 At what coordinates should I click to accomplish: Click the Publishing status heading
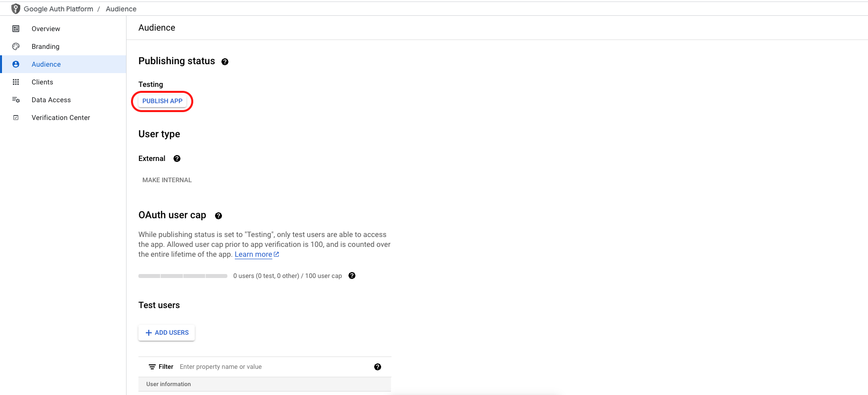click(x=176, y=61)
